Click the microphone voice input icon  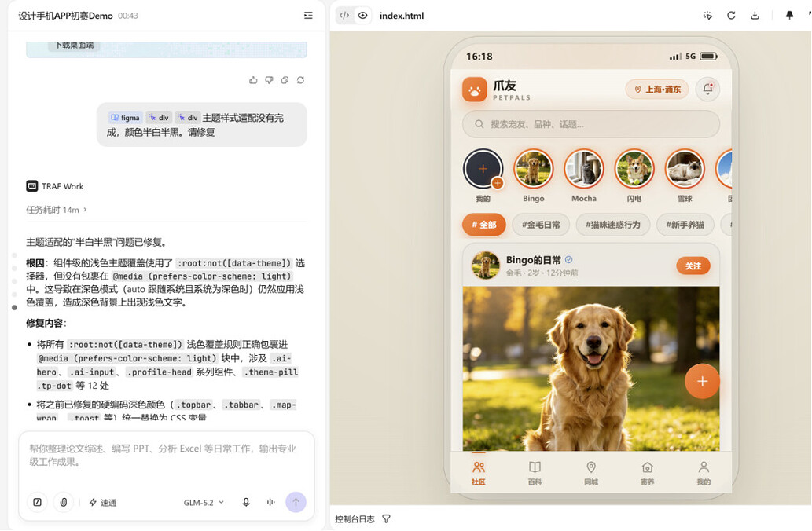(x=246, y=502)
